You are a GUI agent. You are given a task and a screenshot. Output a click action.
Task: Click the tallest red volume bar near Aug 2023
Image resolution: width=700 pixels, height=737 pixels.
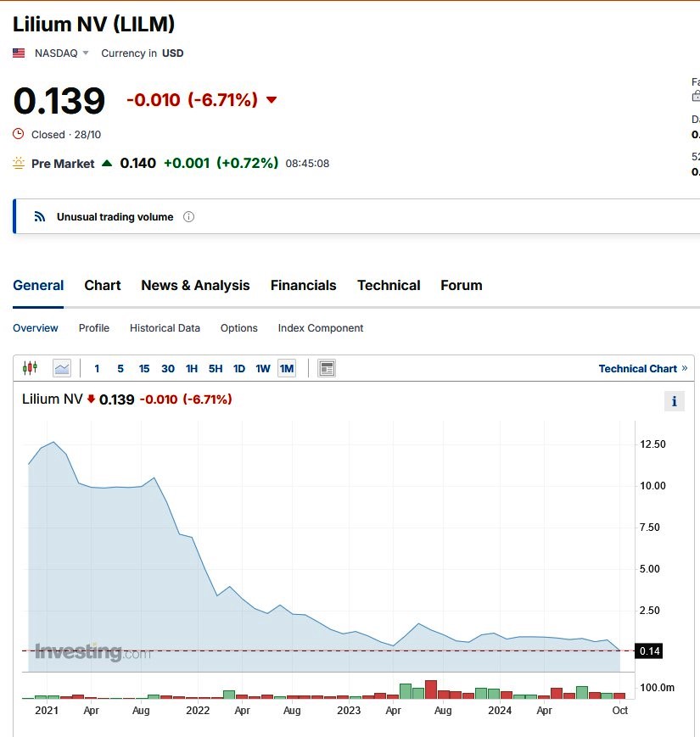pyautogui.click(x=431, y=689)
